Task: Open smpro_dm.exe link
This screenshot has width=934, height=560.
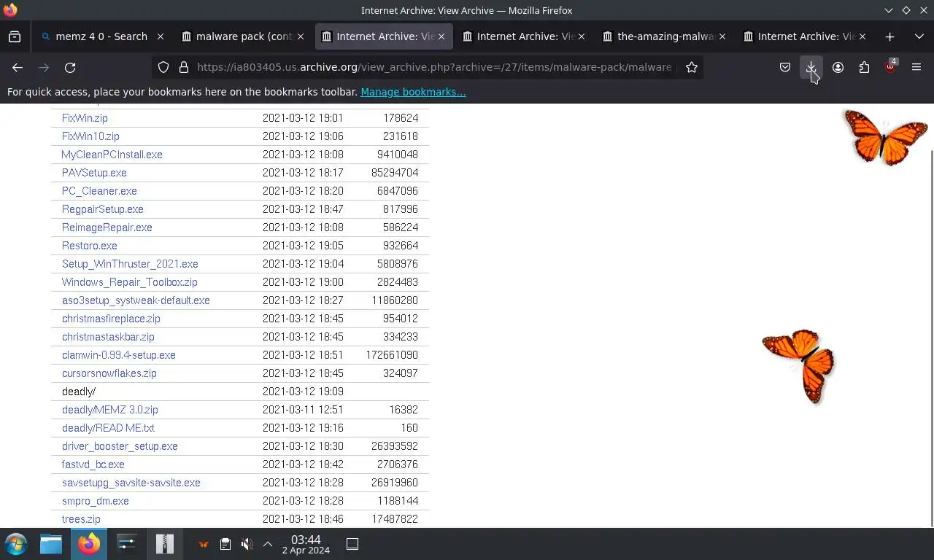Action: pos(96,501)
